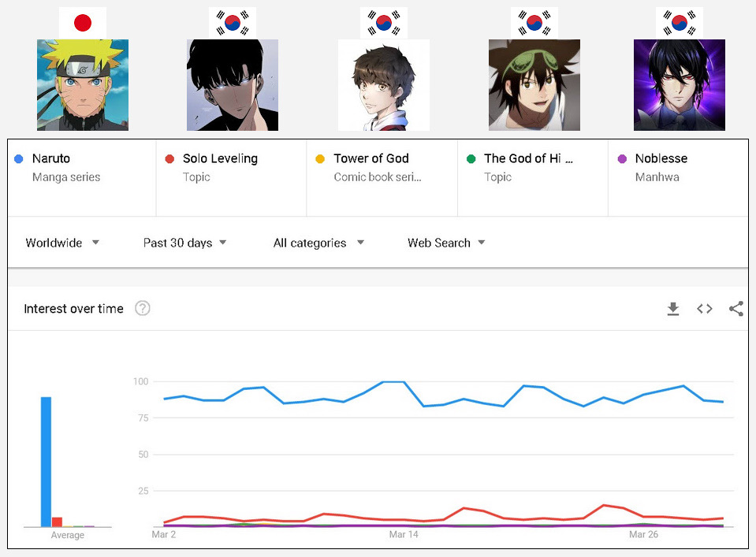
Task: Open the Past 30 days dropdown
Action: tap(184, 243)
